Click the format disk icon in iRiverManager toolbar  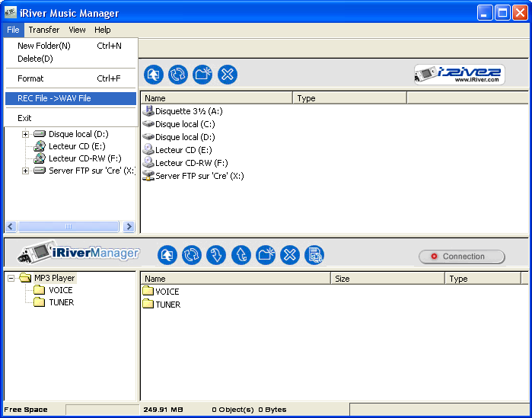point(314,255)
